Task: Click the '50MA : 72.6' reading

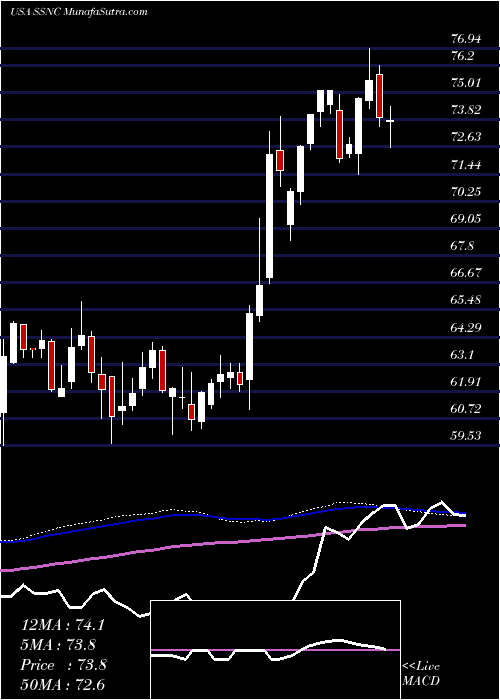Action: pyautogui.click(x=62, y=684)
